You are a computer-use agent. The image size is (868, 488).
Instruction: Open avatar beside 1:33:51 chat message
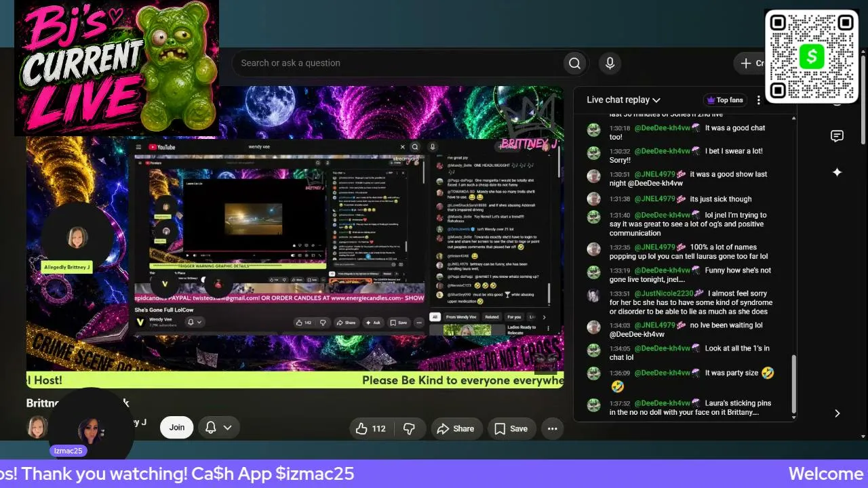[593, 296]
